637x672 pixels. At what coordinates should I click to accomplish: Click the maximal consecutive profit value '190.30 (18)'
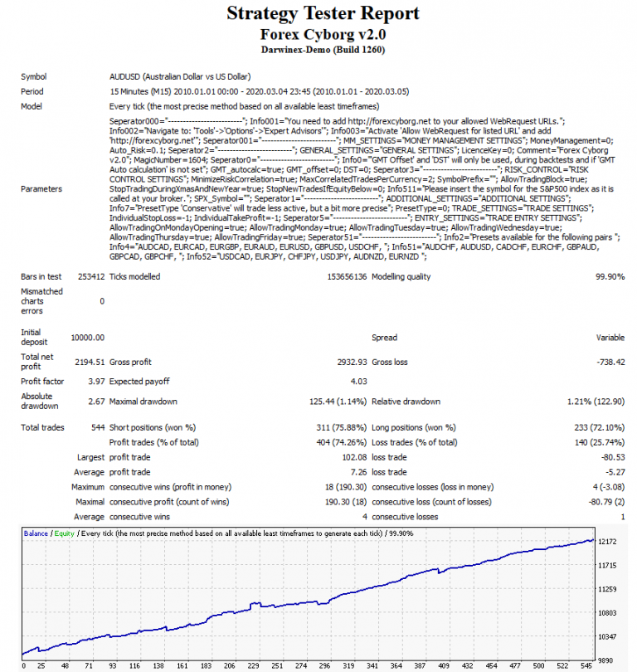click(346, 502)
